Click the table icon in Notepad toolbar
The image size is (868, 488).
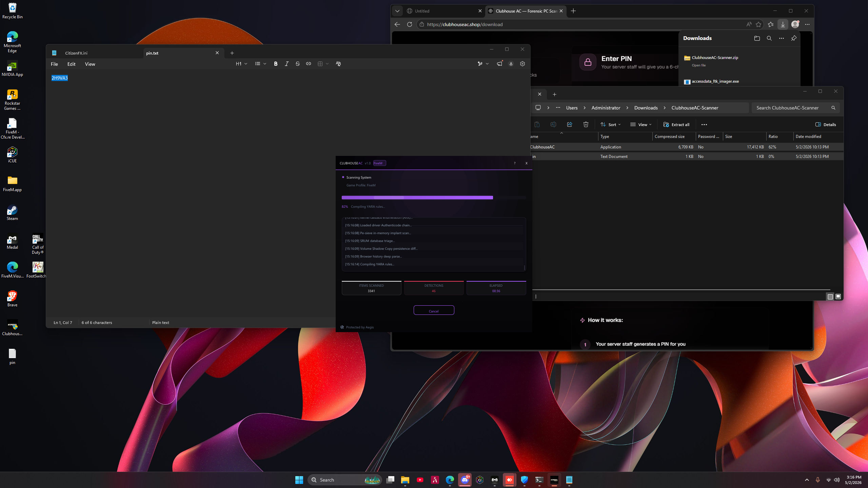320,64
